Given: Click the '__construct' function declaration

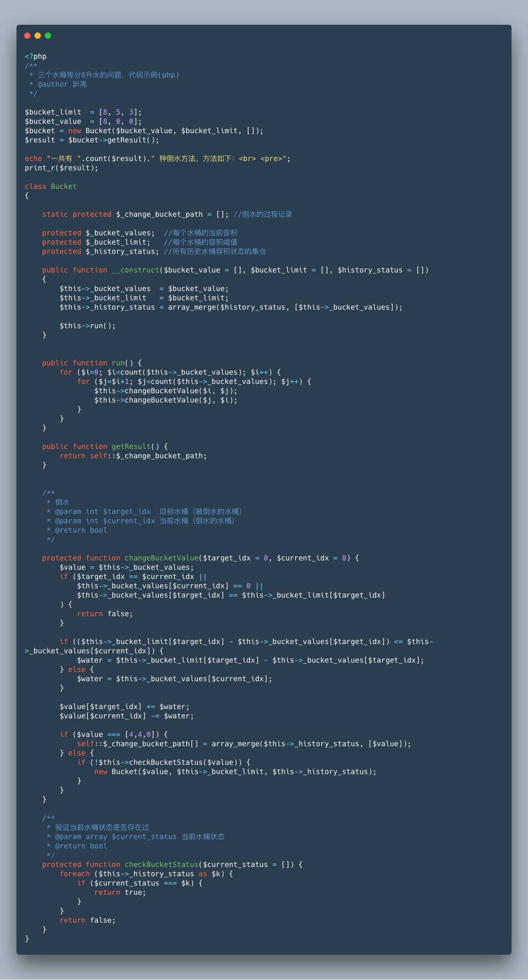Looking at the screenshot, I should pos(236,270).
